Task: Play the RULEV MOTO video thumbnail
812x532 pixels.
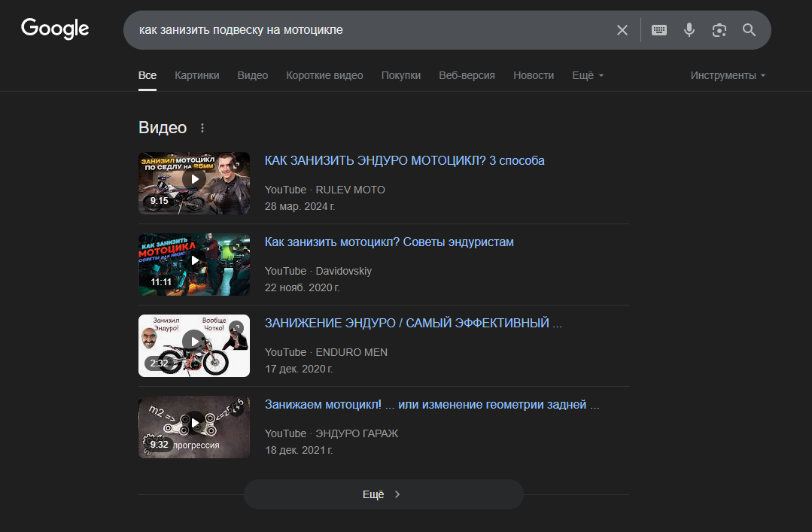Action: (x=194, y=184)
